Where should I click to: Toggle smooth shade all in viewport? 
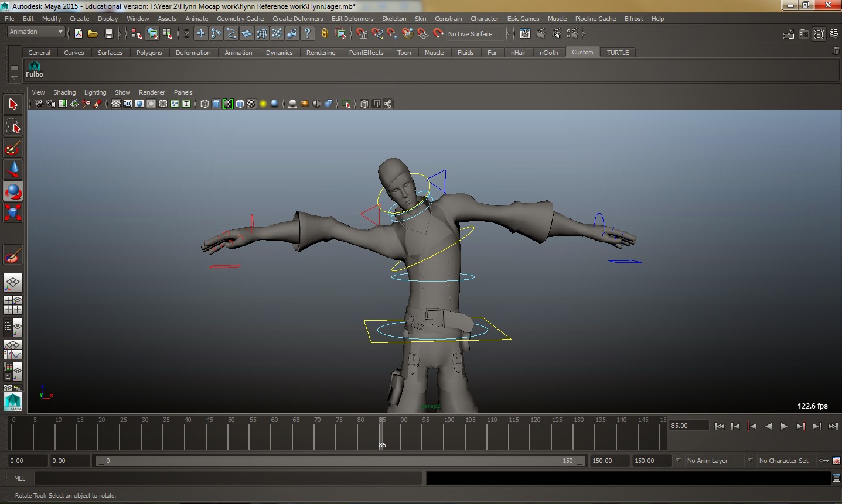click(216, 104)
